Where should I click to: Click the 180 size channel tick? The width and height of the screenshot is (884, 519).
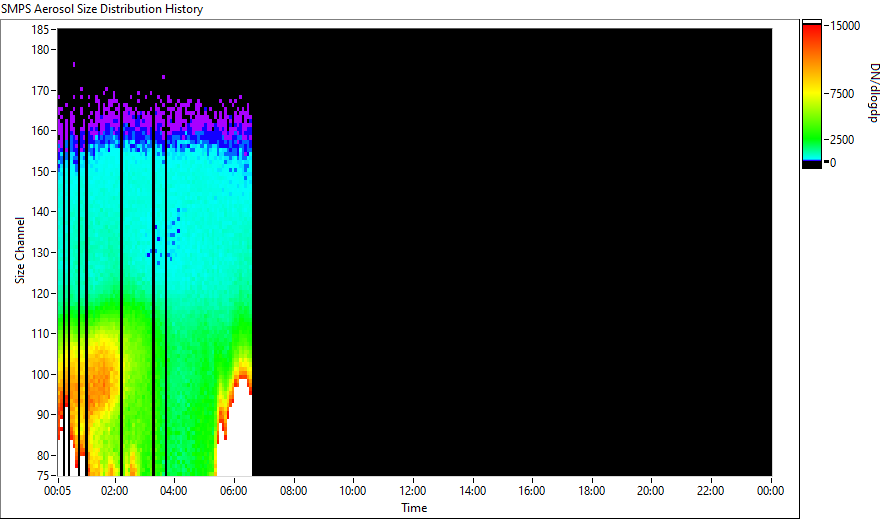(41, 50)
